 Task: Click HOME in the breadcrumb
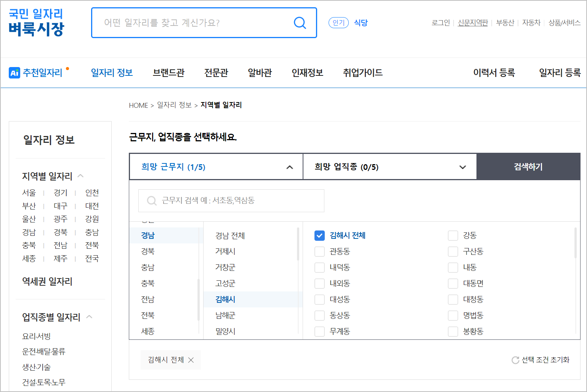138,106
